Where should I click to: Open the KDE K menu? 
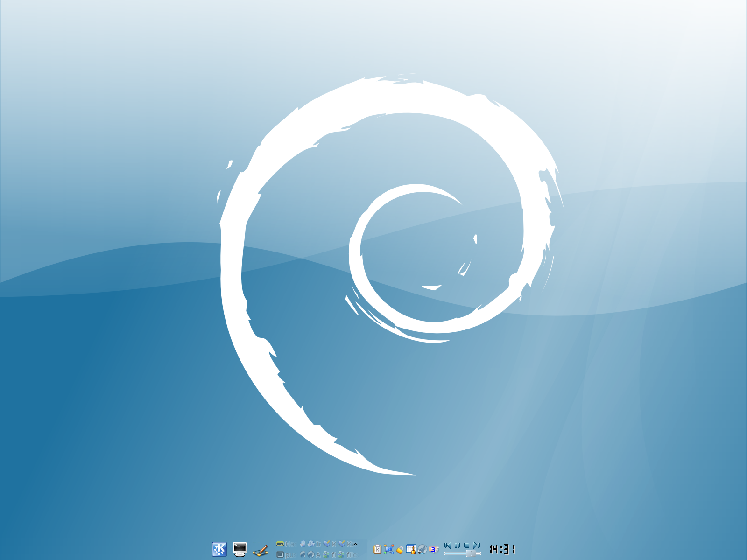(x=219, y=549)
